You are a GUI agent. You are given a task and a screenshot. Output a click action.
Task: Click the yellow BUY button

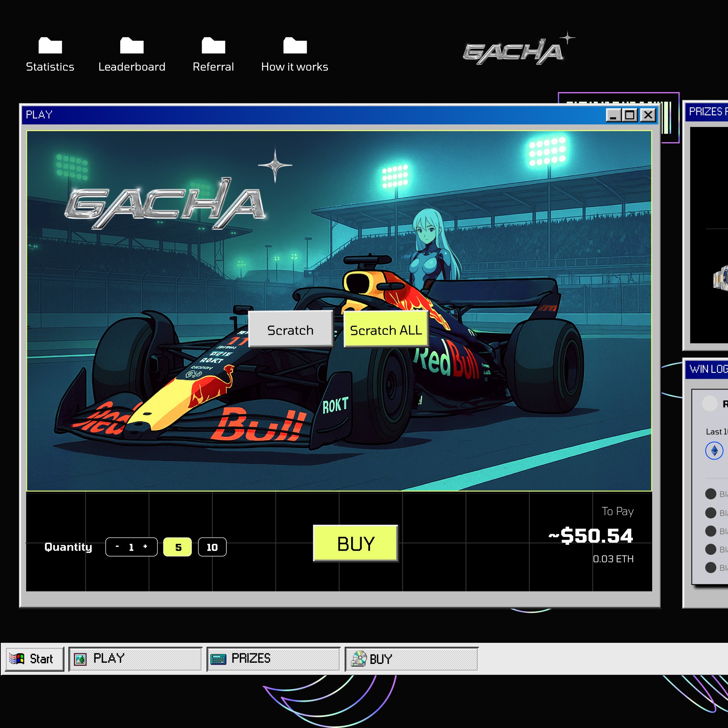point(356,543)
